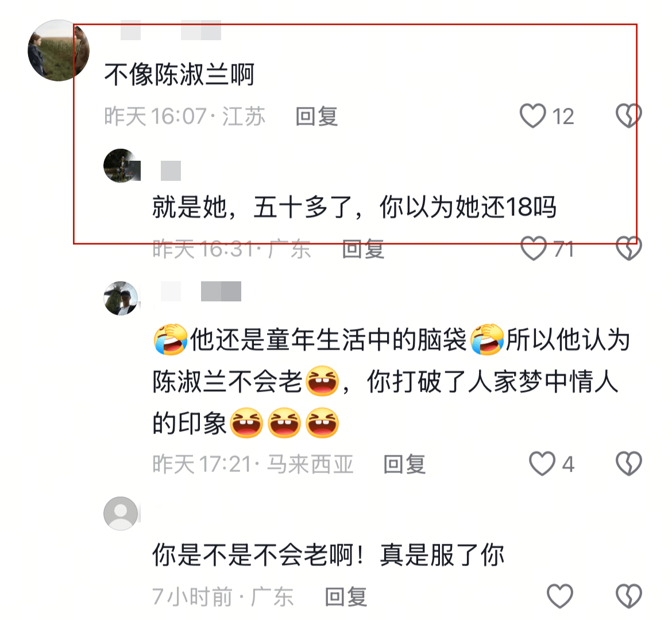Screen dimensions: 672x620
Task: Reply to the 16:07 Jiangsu comment
Action: 316,117
